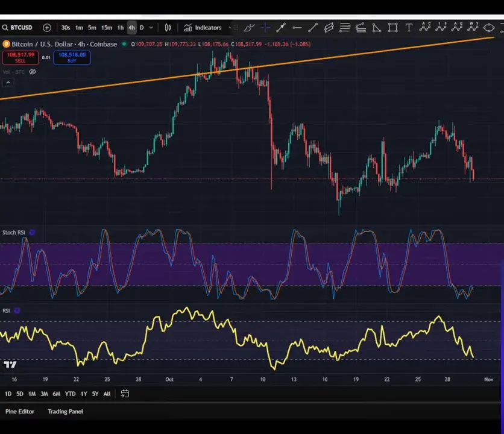504x434 pixels.
Task: Toggle the Stoch RSI indicator
Action: pyautogui.click(x=32, y=232)
